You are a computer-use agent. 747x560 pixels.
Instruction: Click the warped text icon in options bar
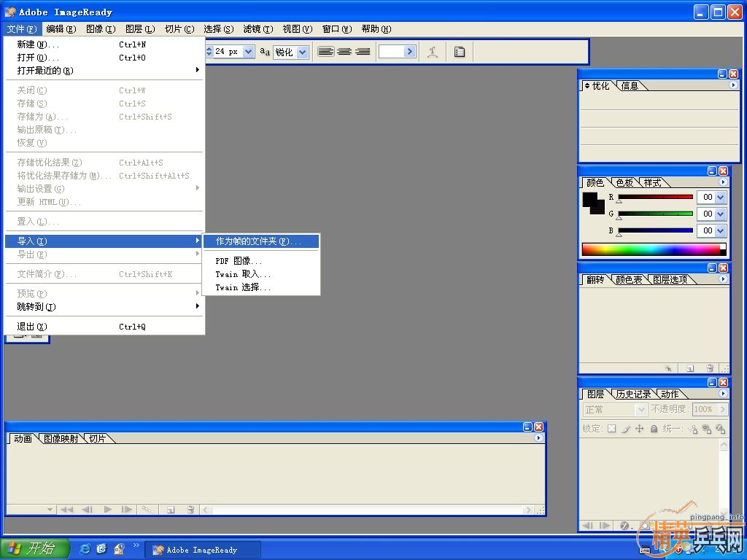[x=433, y=52]
